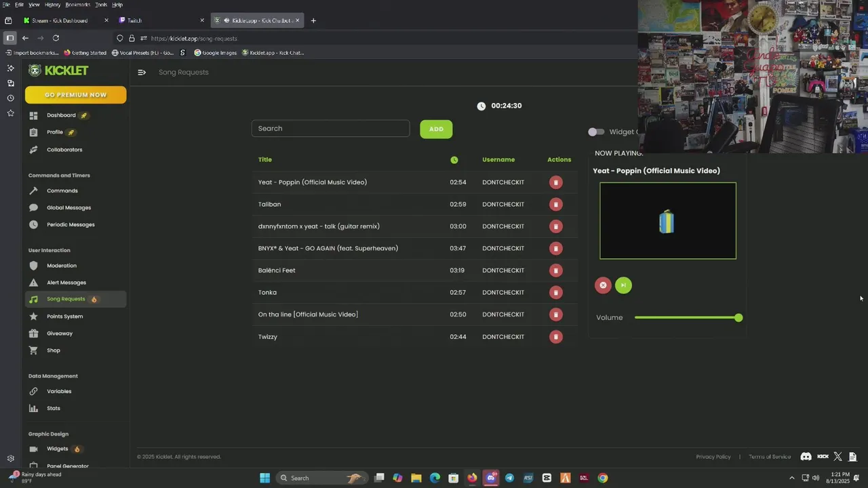Image resolution: width=868 pixels, height=488 pixels.
Task: Skip to next song with green button
Action: (x=623, y=285)
